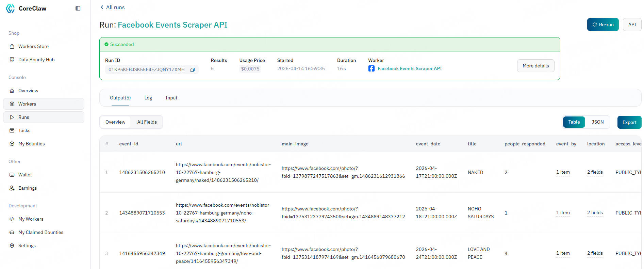
Task: Click the CoreClaw logo icon
Action: 10,9
